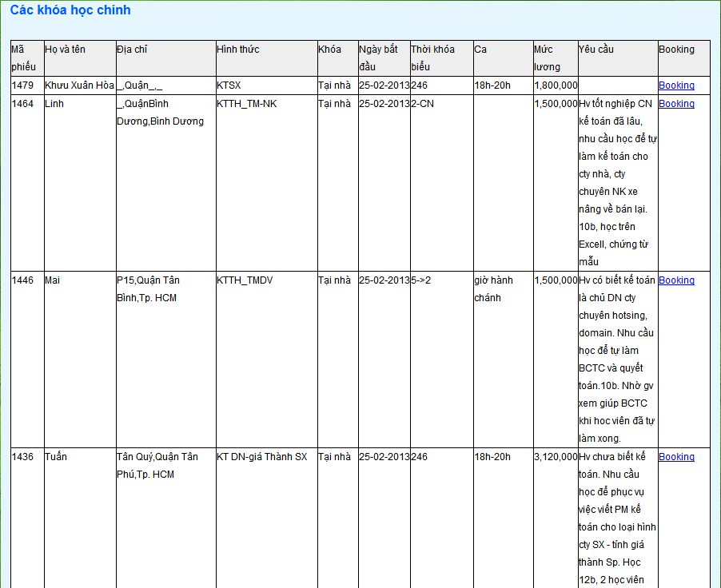This screenshot has width=721, height=588.
Task: Open the Booking link in Mai's row
Action: tap(676, 280)
